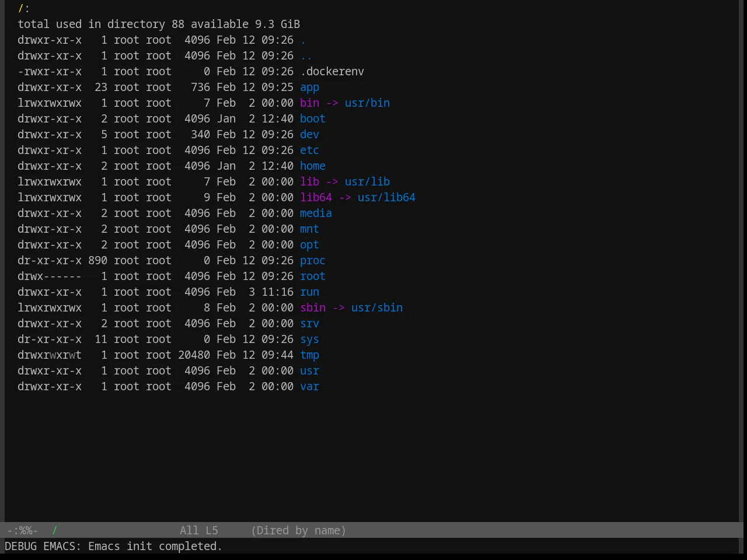Open the etc directory
This screenshot has width=747, height=560.
pos(309,150)
